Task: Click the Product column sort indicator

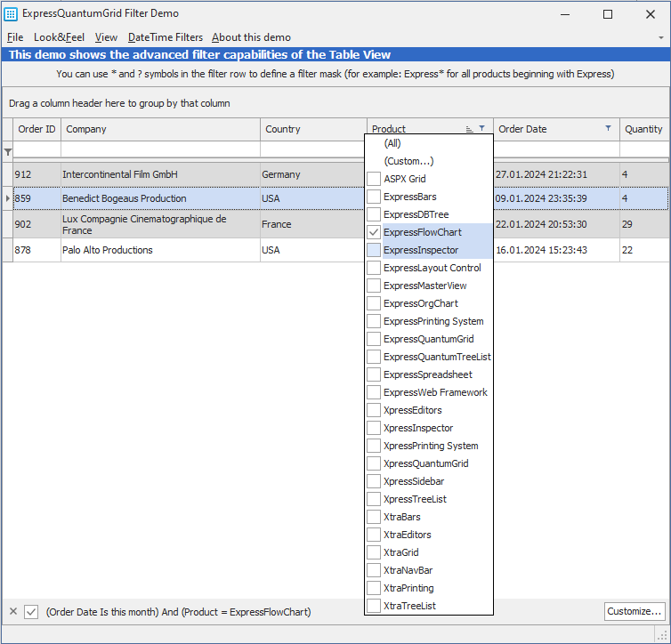Action: coord(470,129)
